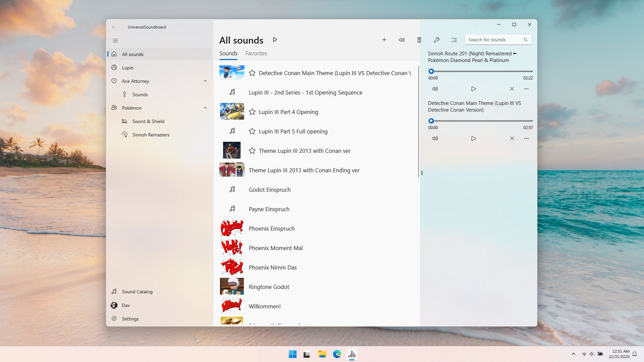Play all sounds with header play icon
The image size is (644, 362).
click(275, 40)
